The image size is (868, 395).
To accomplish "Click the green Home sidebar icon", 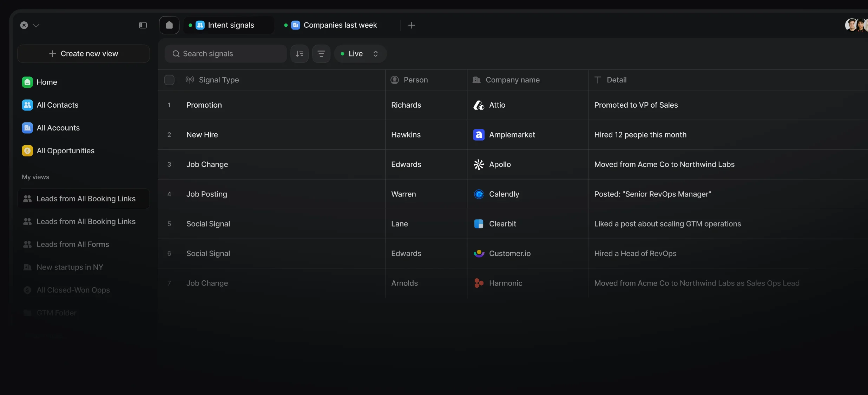I will pyautogui.click(x=27, y=82).
